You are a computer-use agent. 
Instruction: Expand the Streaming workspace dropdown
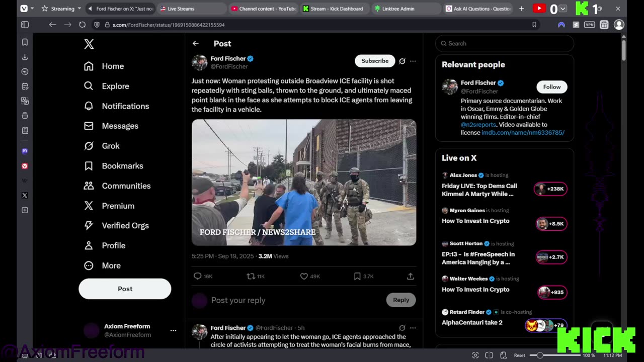[79, 9]
